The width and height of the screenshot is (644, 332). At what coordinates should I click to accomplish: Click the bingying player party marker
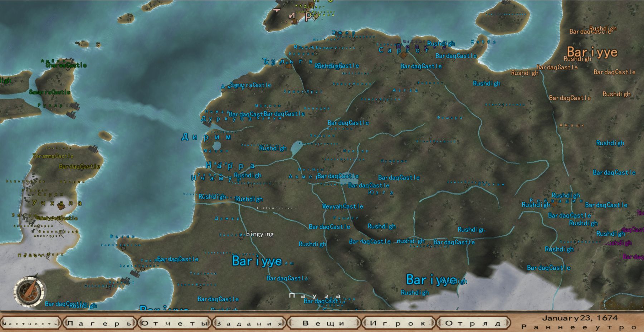tap(260, 234)
